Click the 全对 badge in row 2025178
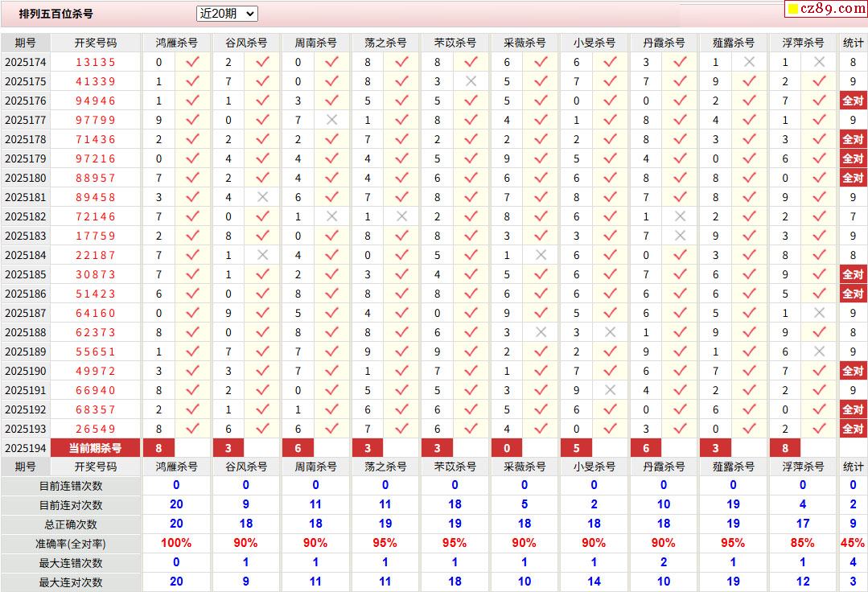This screenshot has width=868, height=592. tap(853, 139)
